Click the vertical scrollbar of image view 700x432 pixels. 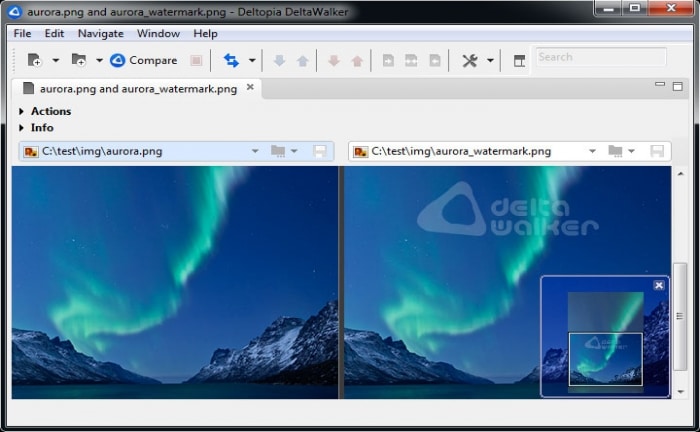point(680,316)
